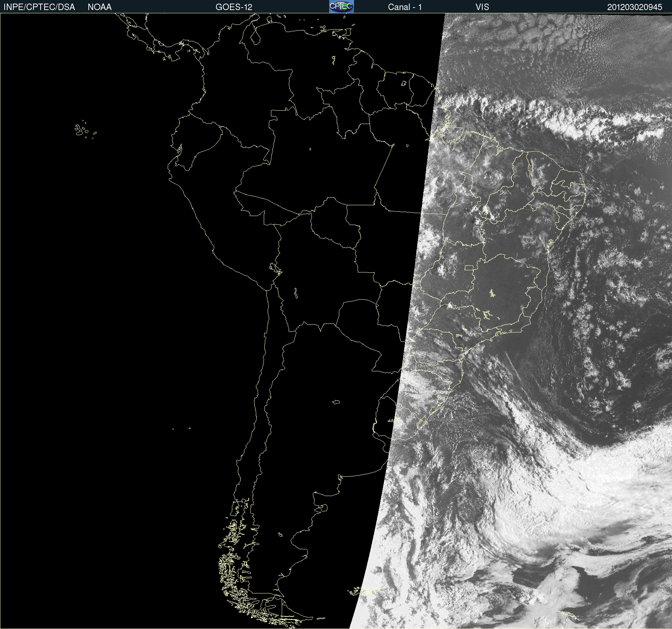Click the INPE/CPTEC/DSA header label
This screenshot has height=629, width=672.
(x=39, y=7)
